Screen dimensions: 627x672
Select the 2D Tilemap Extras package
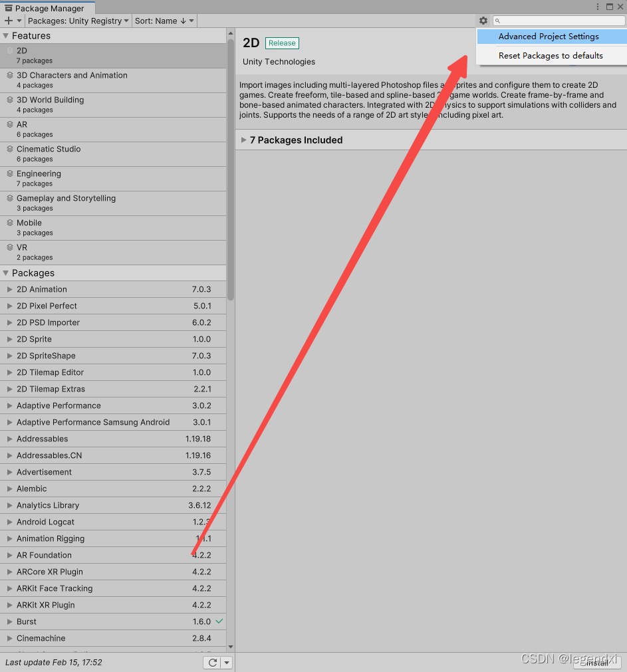pyautogui.click(x=113, y=389)
